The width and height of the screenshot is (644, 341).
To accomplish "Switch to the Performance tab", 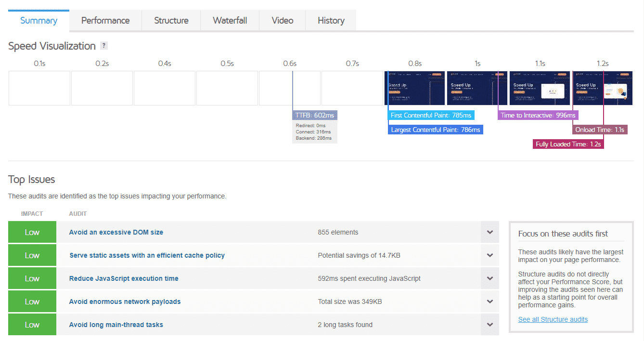I will coord(105,20).
